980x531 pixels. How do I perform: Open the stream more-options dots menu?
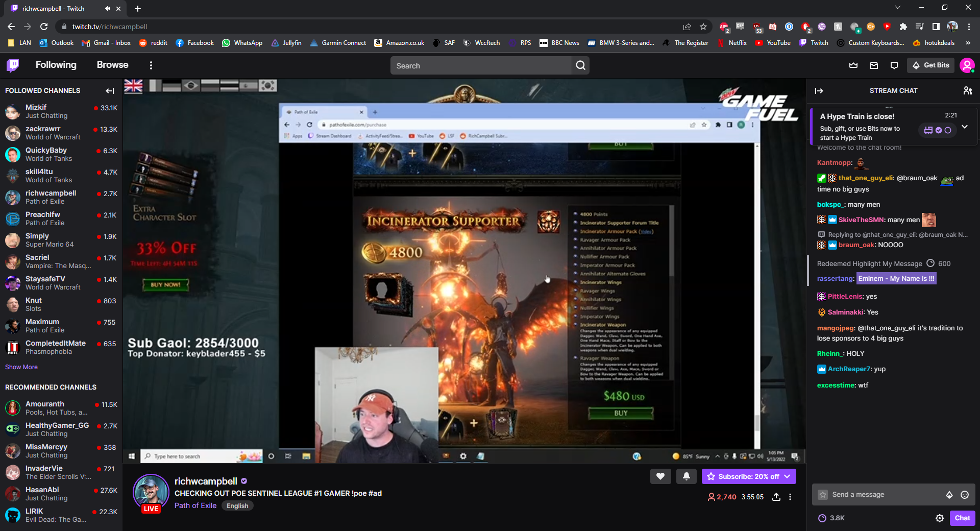790,497
